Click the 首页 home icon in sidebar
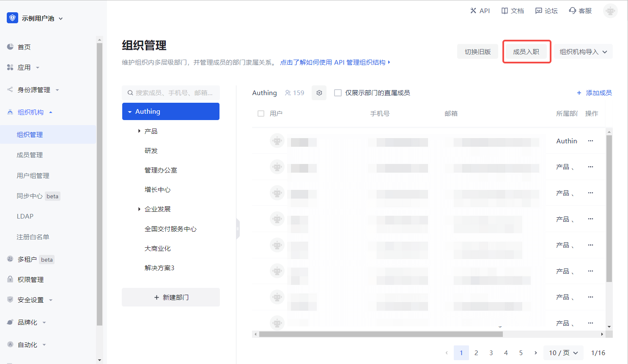628x364 pixels. (10, 47)
